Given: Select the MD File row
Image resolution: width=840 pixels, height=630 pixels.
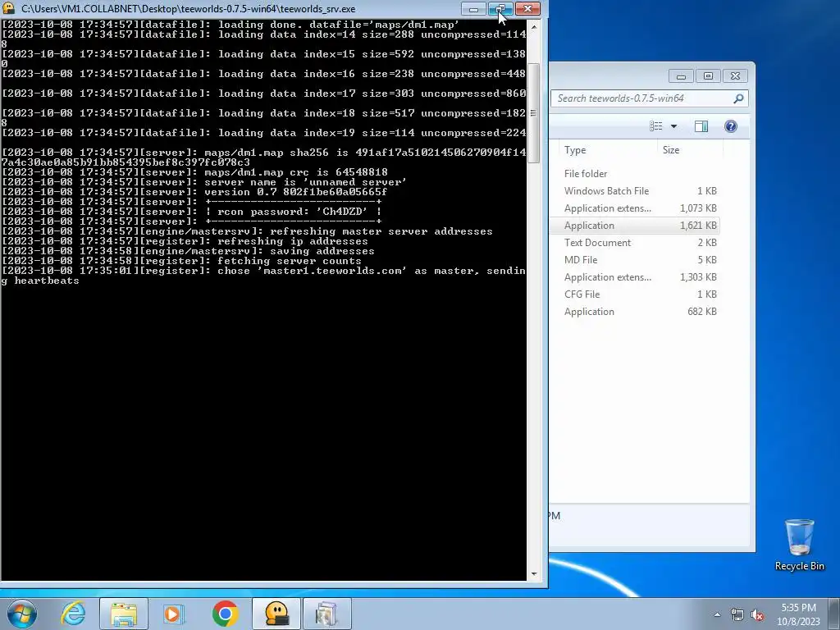Looking at the screenshot, I should 635,259.
